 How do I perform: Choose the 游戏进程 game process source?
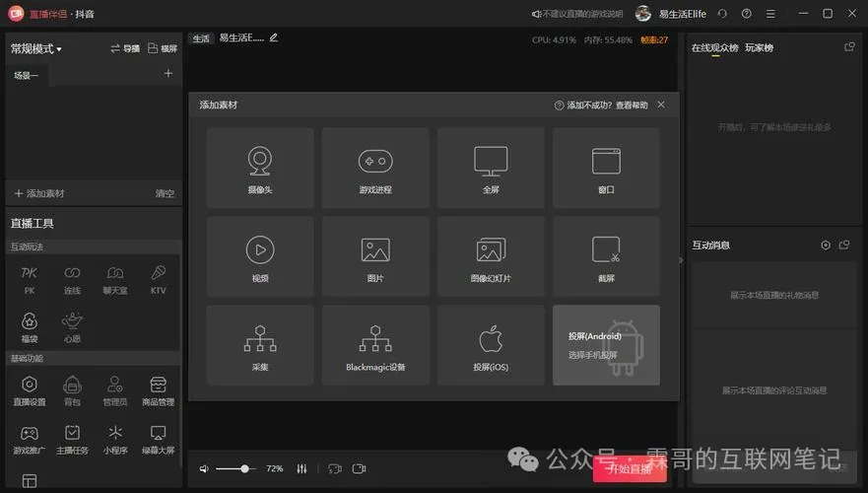tap(375, 168)
